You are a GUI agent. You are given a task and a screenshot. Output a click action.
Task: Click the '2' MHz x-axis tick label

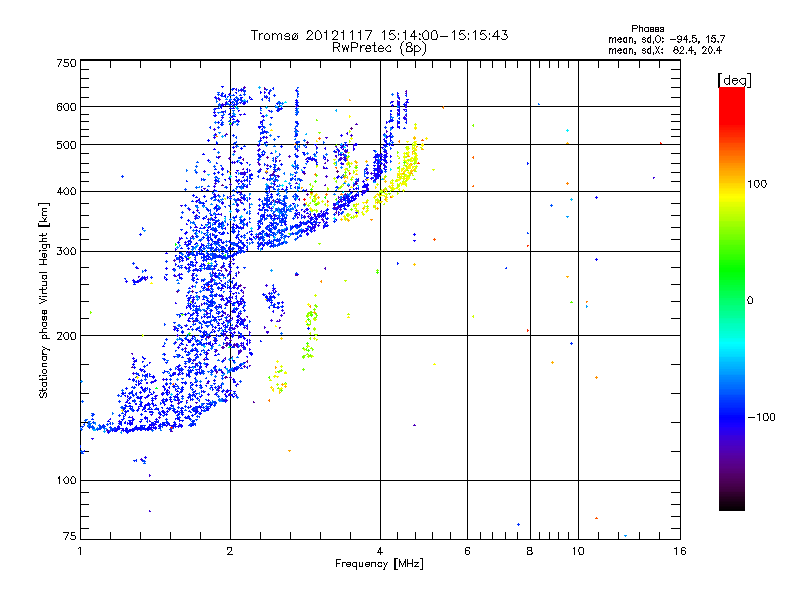click(230, 552)
